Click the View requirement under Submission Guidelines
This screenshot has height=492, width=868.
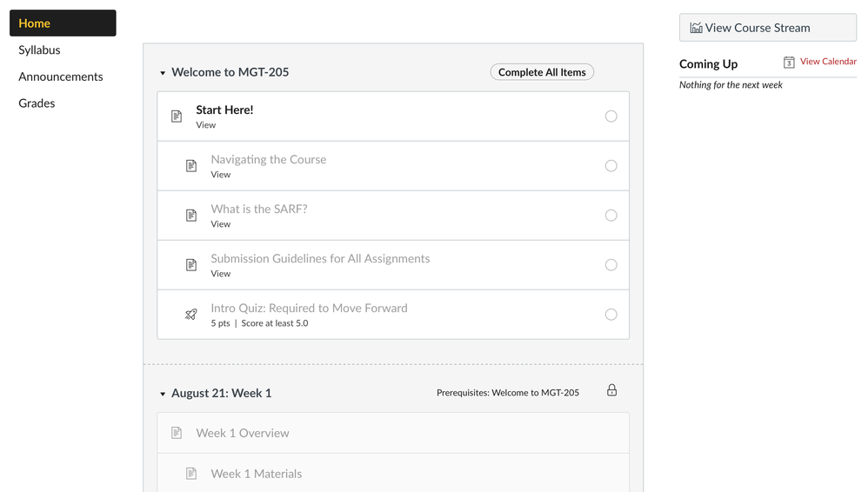tap(221, 274)
